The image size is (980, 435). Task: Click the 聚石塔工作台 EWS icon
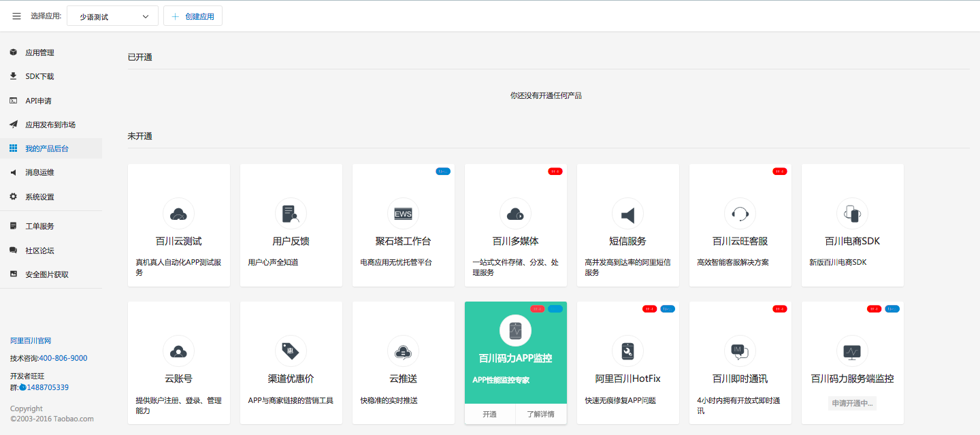[x=403, y=214]
